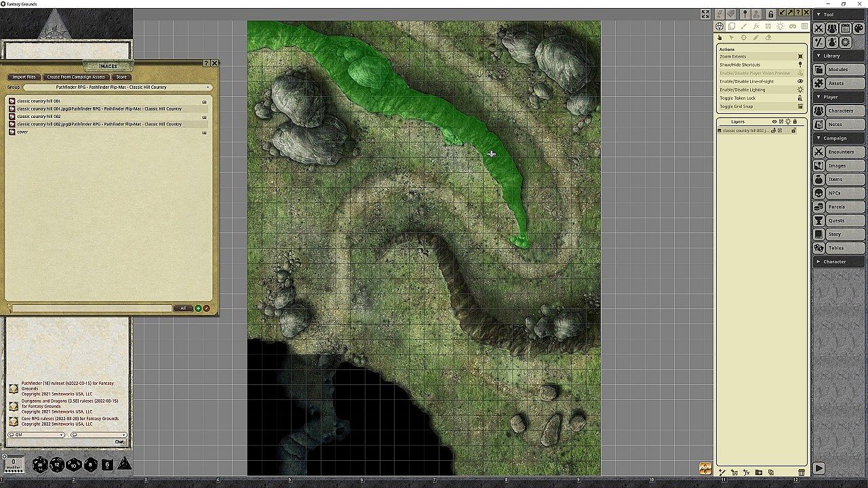Run the Zoom Extents action

coord(762,56)
